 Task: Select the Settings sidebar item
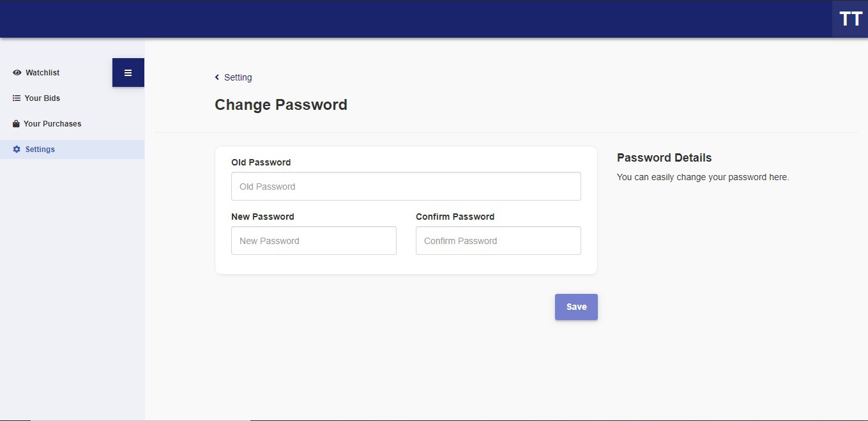point(72,149)
